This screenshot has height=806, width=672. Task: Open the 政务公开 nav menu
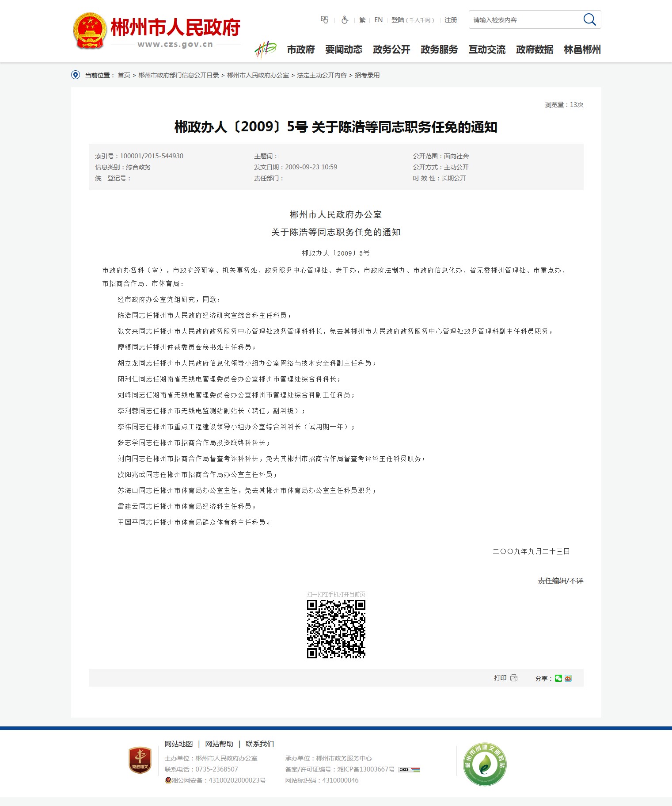(x=391, y=50)
